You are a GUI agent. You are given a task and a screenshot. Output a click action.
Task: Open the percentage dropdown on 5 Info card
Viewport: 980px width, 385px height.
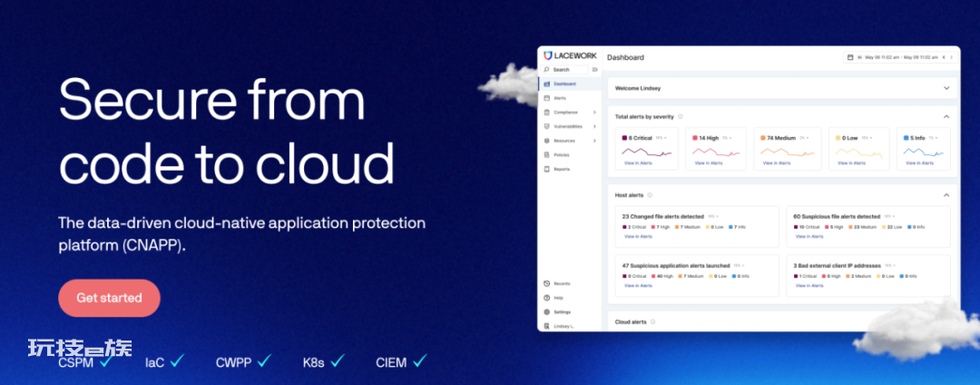(x=932, y=137)
